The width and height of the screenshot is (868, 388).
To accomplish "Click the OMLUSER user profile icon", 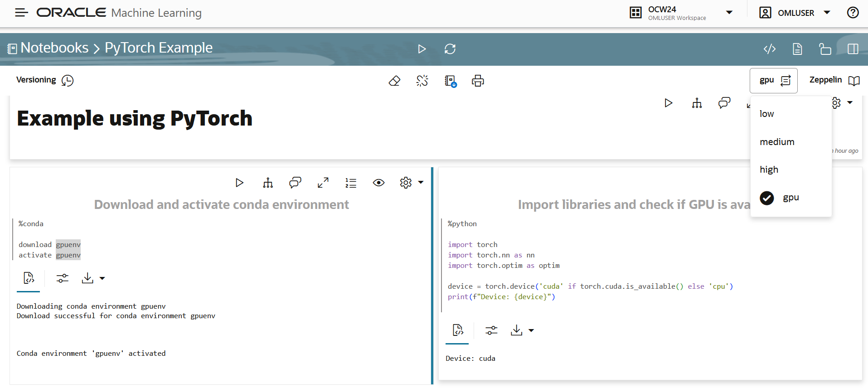I will (x=765, y=13).
